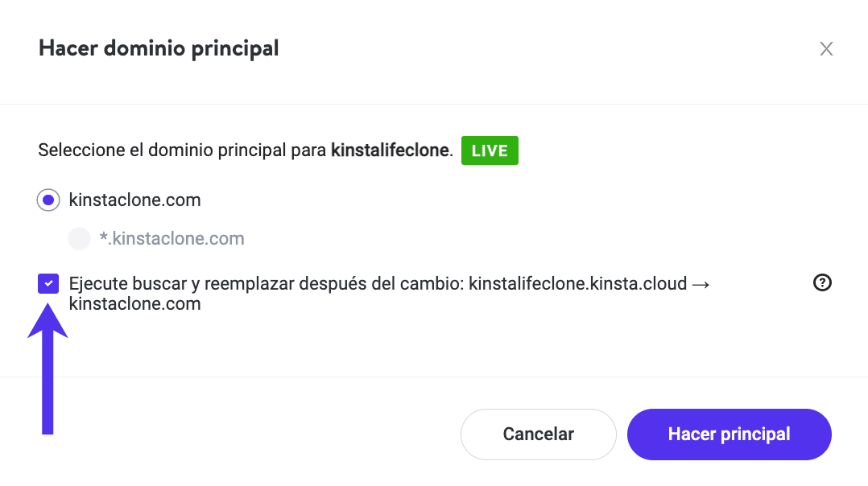This screenshot has height=486, width=868.
Task: Click Cancelar to dismiss changes
Action: click(538, 434)
